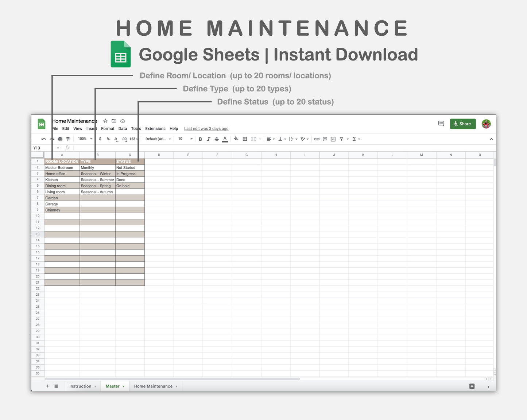Open the Master sheet tab dropdown
Screen dimensions: 527x420
[x=124, y=386]
